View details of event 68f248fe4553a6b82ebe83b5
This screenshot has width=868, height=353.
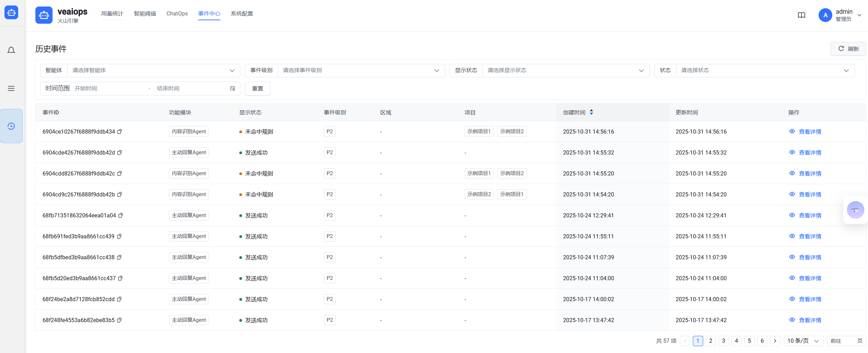click(x=810, y=320)
